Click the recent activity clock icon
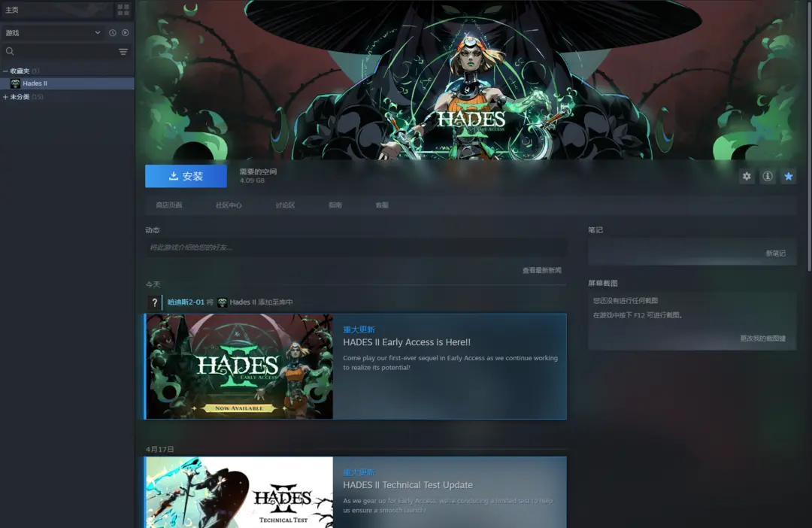 point(112,32)
